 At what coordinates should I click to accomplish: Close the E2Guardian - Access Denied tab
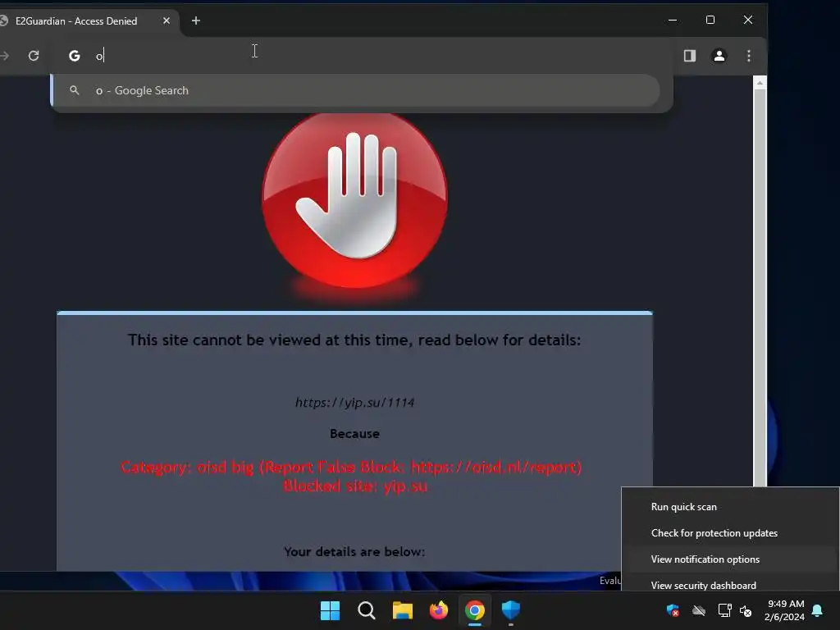point(166,21)
